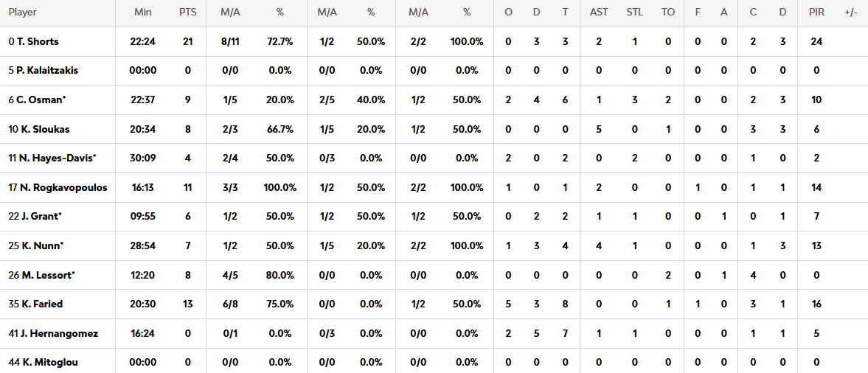Click the TO turnovers column header
The height and width of the screenshot is (373, 868).
668,13
